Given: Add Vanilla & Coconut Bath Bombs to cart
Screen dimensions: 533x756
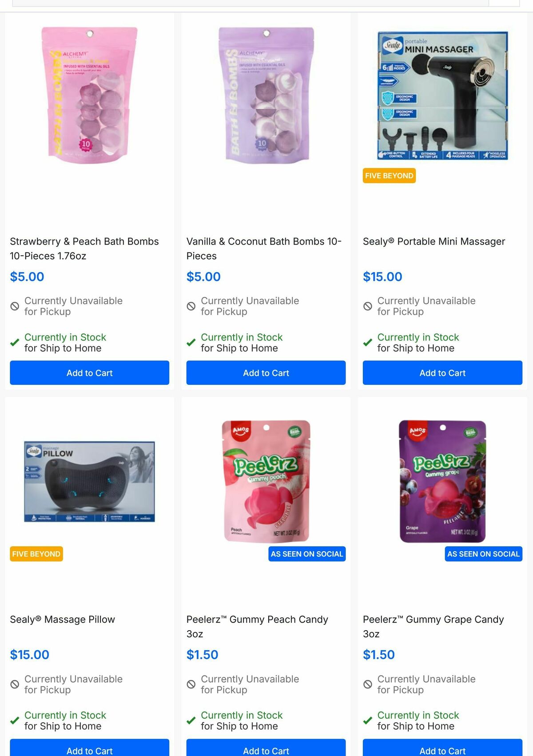Looking at the screenshot, I should [266, 373].
